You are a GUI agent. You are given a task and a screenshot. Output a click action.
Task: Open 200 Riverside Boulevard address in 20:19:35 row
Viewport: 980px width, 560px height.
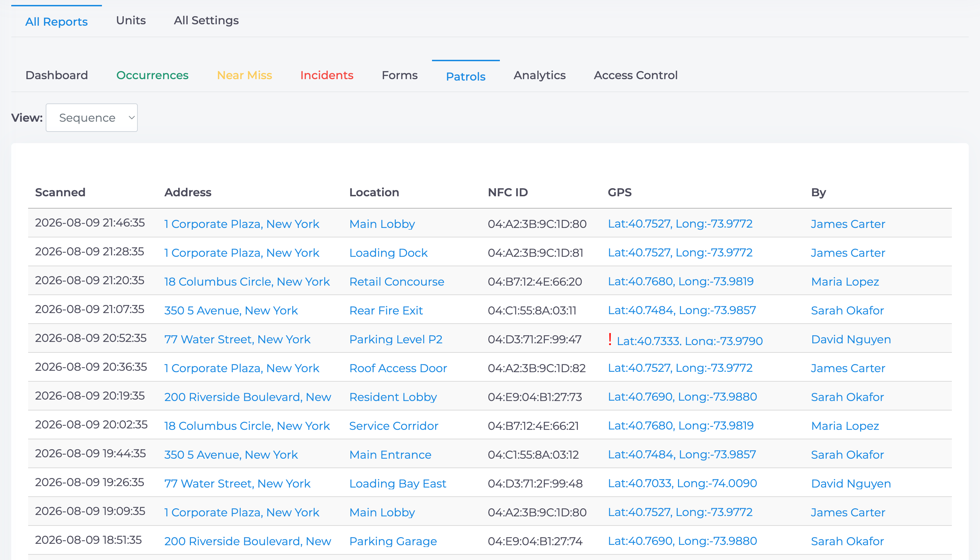[x=247, y=397]
